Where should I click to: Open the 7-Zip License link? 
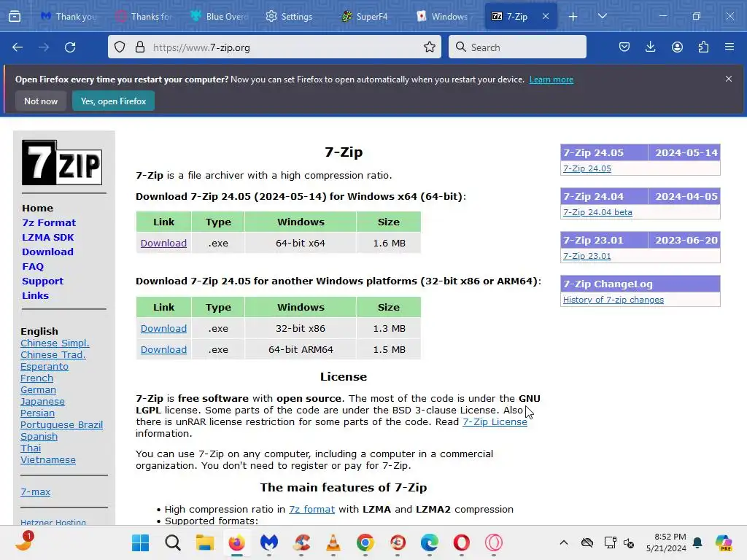(x=495, y=421)
